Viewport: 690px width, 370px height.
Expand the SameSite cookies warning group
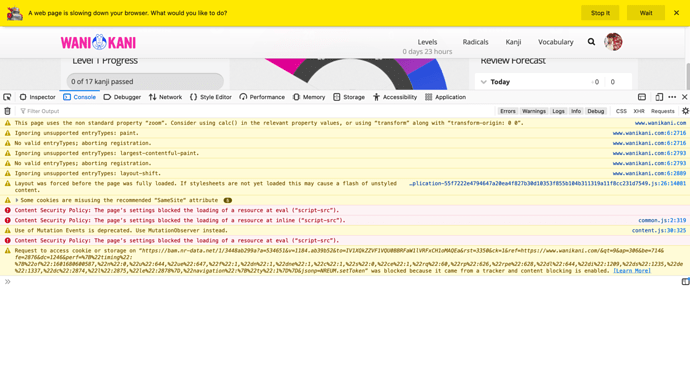17,200
